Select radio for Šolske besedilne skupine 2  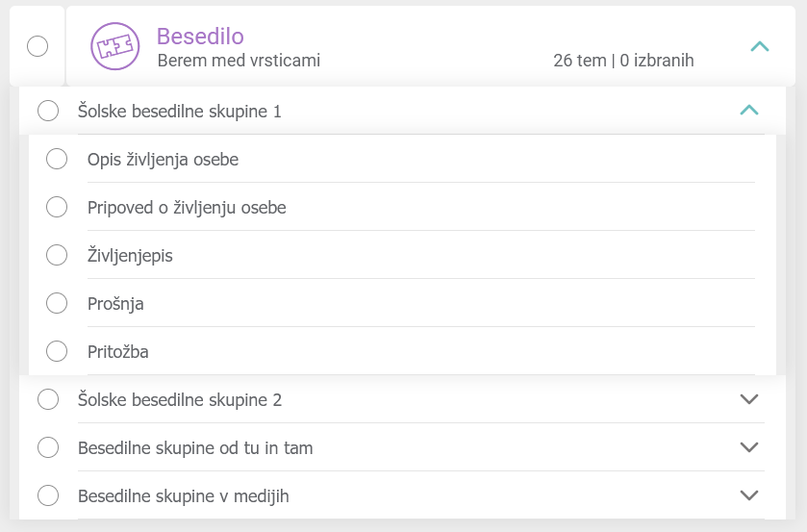click(48, 399)
